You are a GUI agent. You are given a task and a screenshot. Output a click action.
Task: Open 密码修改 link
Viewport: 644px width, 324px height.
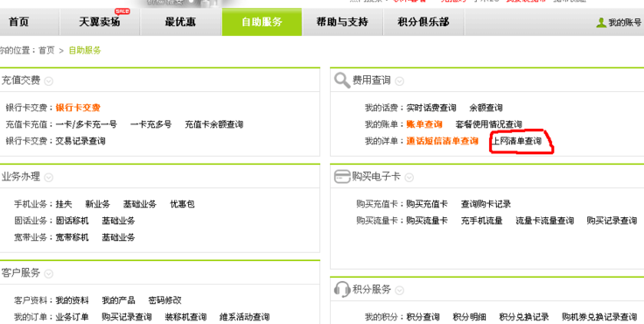(x=165, y=300)
